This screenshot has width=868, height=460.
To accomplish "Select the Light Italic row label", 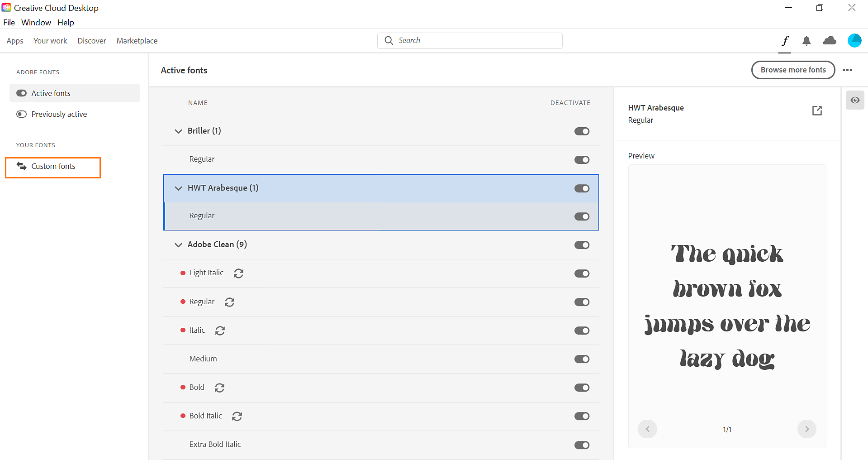I will (206, 273).
